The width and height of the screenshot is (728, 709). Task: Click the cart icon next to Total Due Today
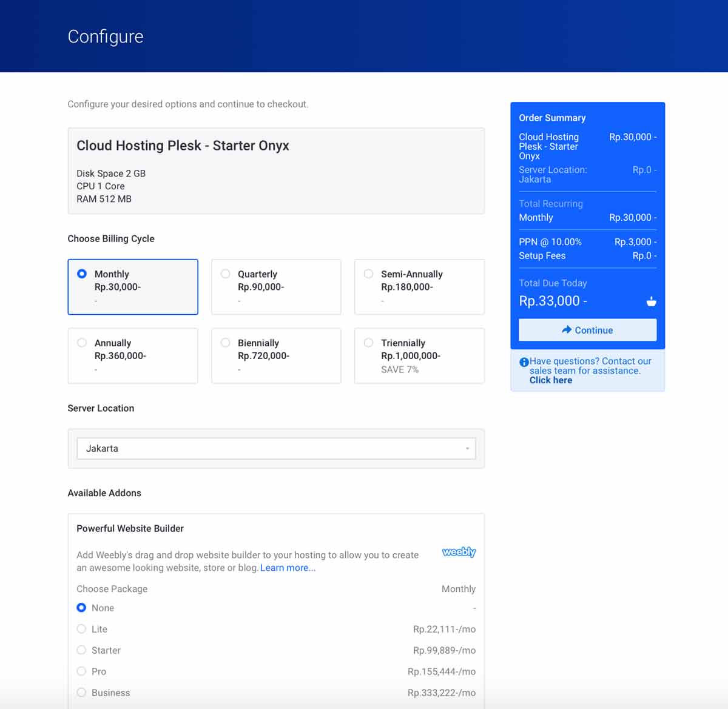[x=650, y=301]
